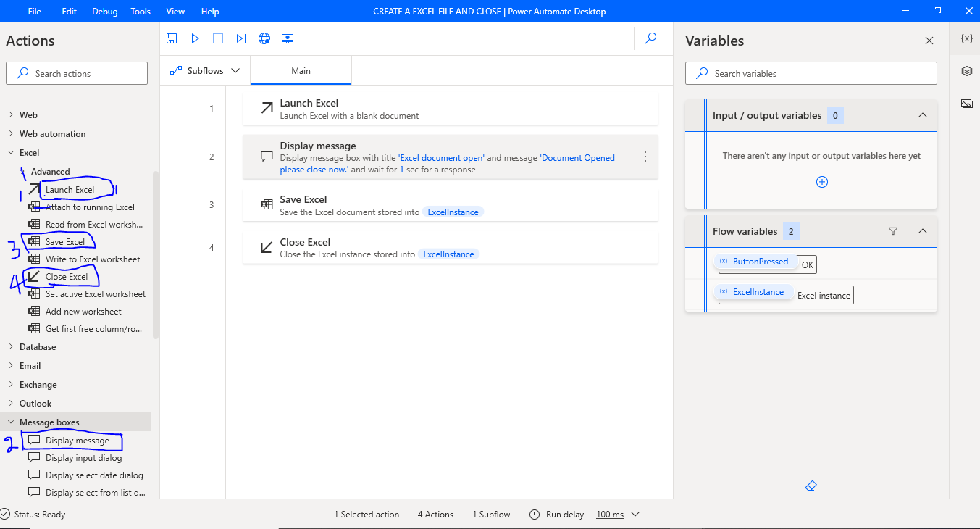
Task: Select Display message in the Actions pane
Action: click(77, 441)
